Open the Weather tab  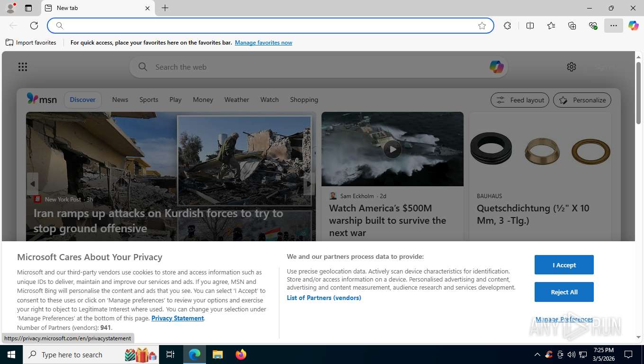point(237,100)
